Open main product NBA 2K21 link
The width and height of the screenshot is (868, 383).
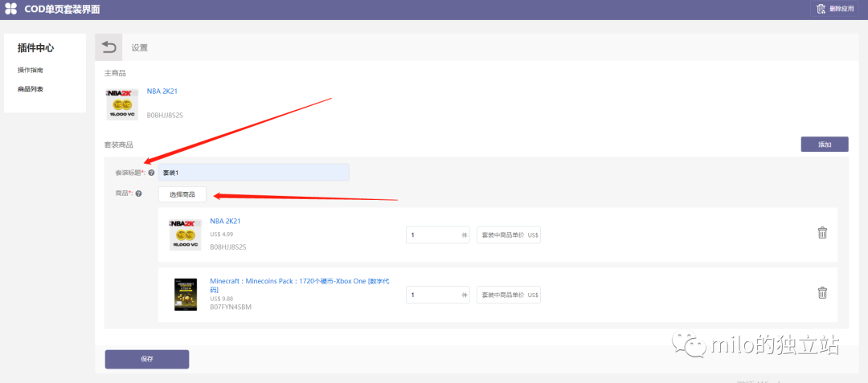(162, 92)
